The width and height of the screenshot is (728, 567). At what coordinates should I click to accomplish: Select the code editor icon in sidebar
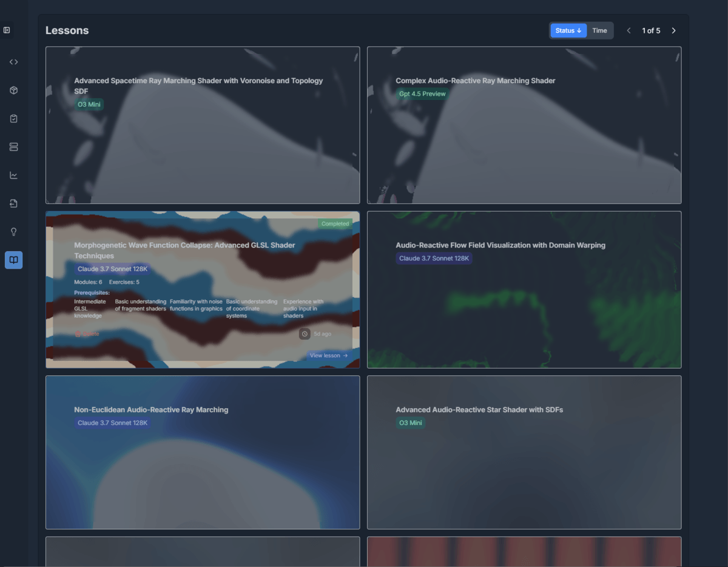coord(13,61)
